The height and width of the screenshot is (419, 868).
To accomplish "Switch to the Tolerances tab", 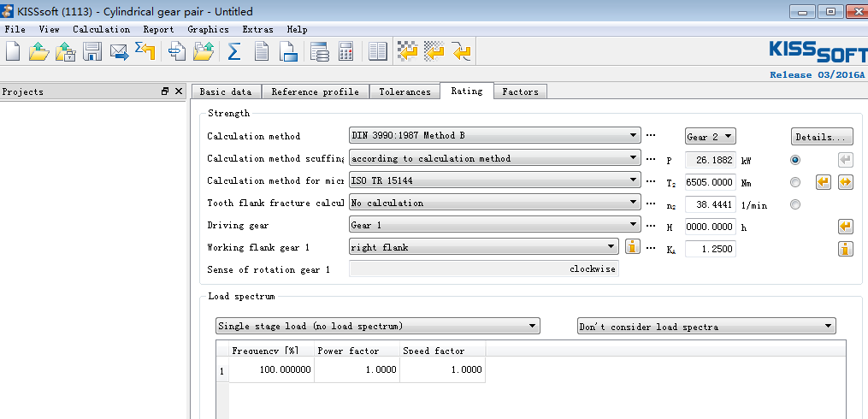I will 404,91.
